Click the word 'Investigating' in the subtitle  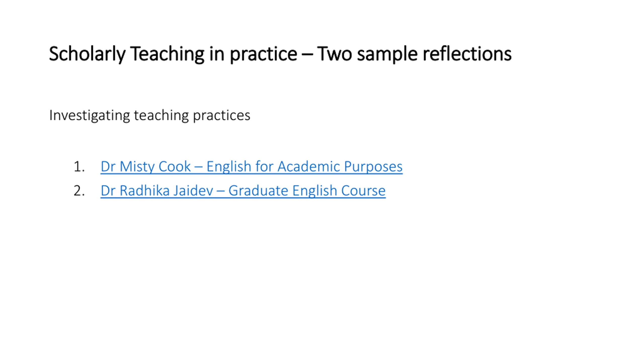click(x=90, y=116)
